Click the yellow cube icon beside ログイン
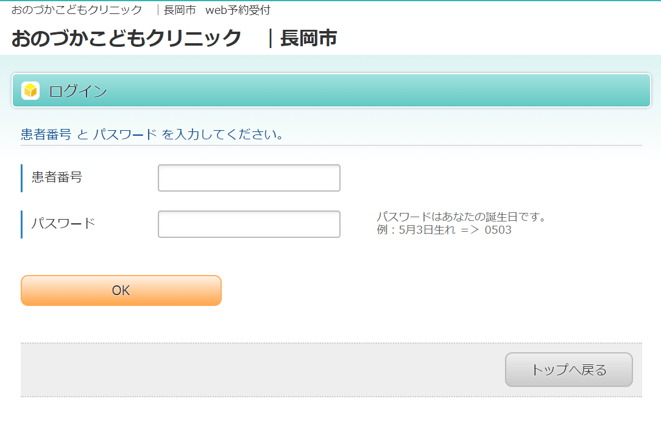661x435 pixels. click(31, 91)
